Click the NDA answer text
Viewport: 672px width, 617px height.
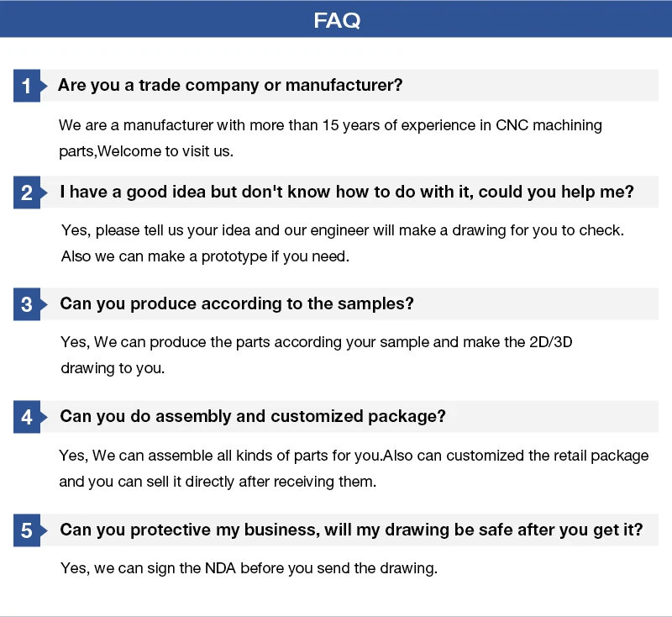pos(249,568)
